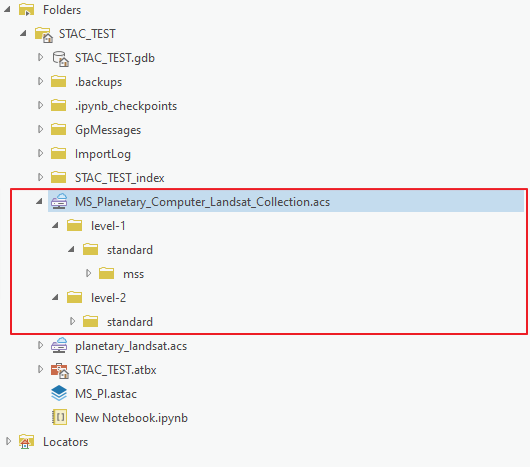Viewport: 530px width, 467px height.
Task: Click the level-1 folder icon
Action: (x=74, y=226)
